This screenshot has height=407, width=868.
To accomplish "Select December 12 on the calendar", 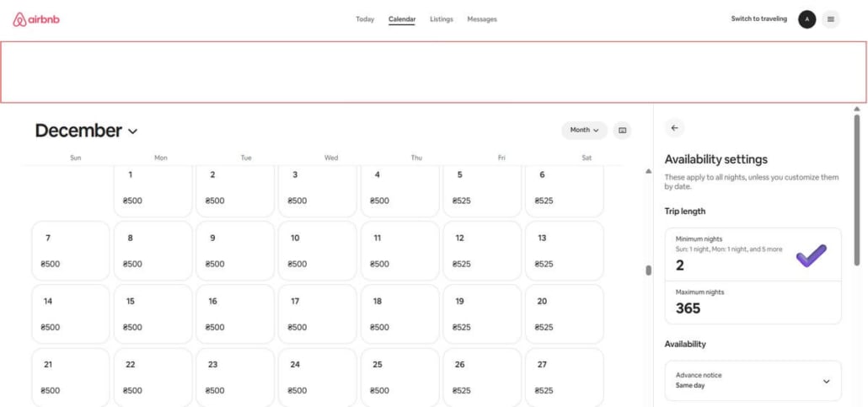I will coord(482,251).
